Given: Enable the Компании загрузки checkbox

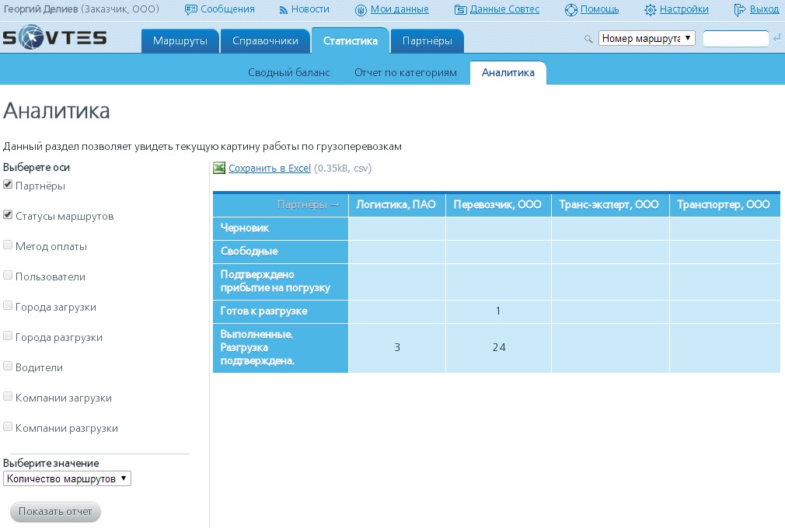Looking at the screenshot, I should tap(8, 396).
